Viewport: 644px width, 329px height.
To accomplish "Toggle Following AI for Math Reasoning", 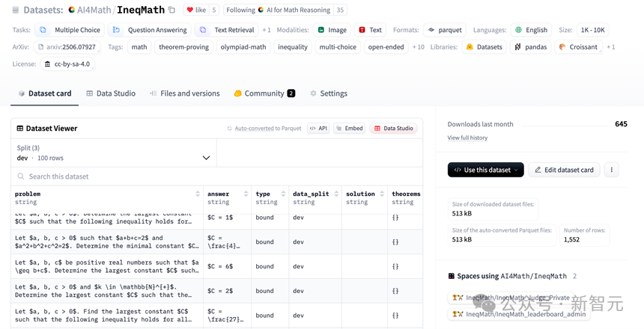I will pos(278,10).
